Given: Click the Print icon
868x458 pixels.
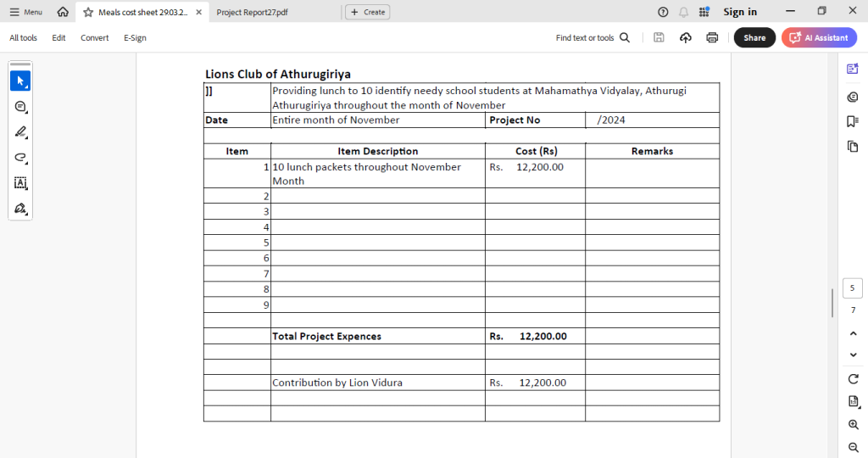Looking at the screenshot, I should pos(712,37).
